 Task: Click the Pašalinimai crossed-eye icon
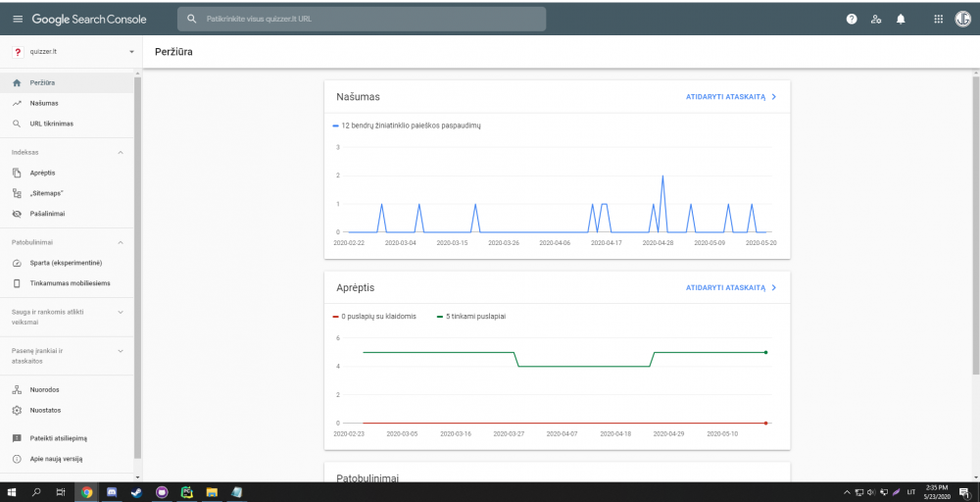(18, 214)
